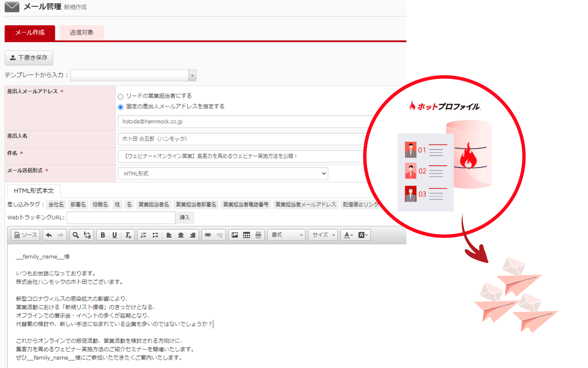Redo the edit in editor toolbar
The height and width of the screenshot is (368, 588).
click(x=60, y=235)
